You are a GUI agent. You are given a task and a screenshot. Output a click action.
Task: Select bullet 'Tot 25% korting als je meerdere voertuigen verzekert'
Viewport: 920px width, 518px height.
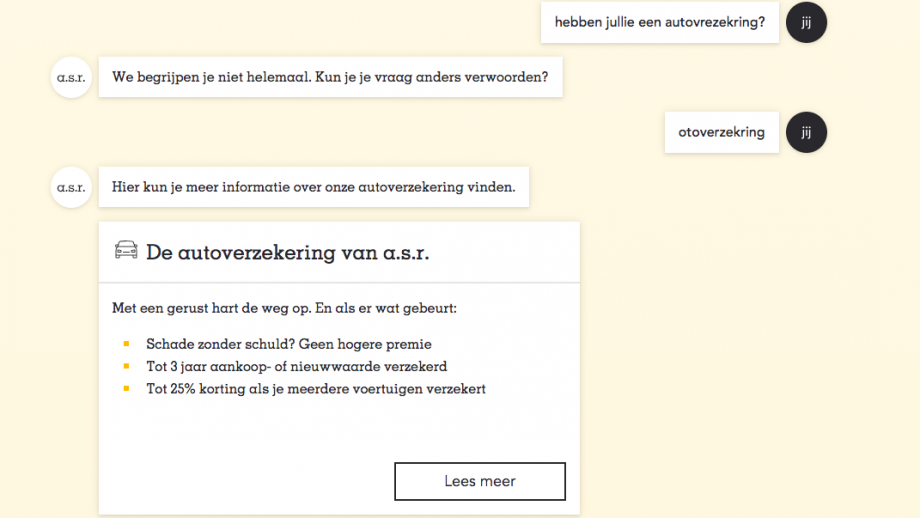click(x=316, y=389)
